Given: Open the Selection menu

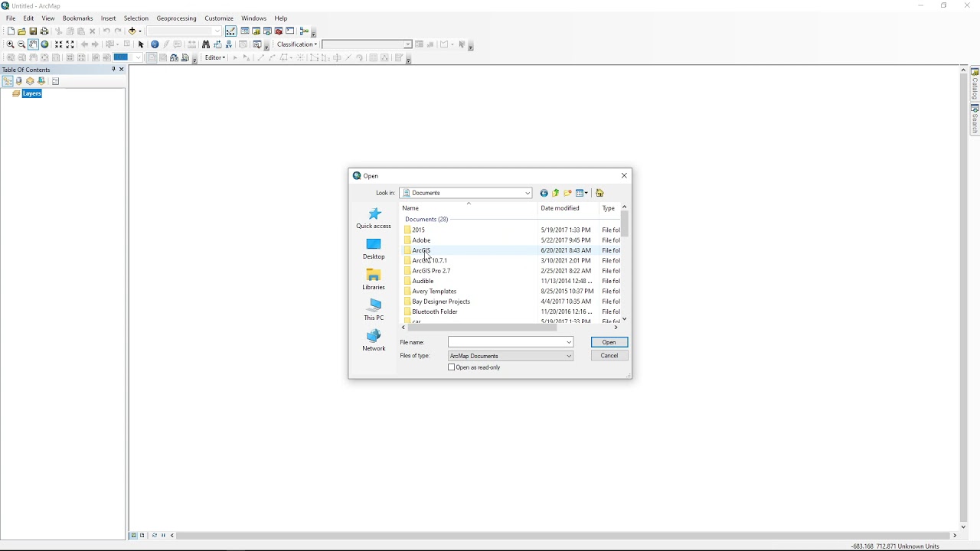Looking at the screenshot, I should tap(136, 18).
